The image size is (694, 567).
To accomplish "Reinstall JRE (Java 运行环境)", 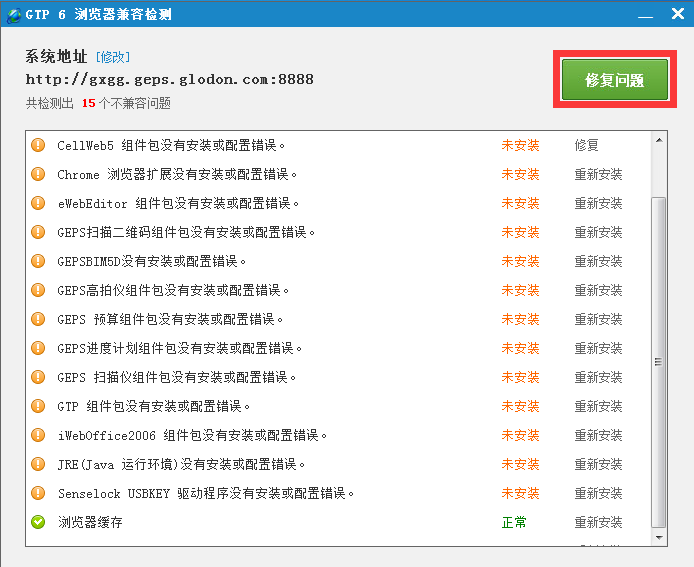I will (x=598, y=464).
